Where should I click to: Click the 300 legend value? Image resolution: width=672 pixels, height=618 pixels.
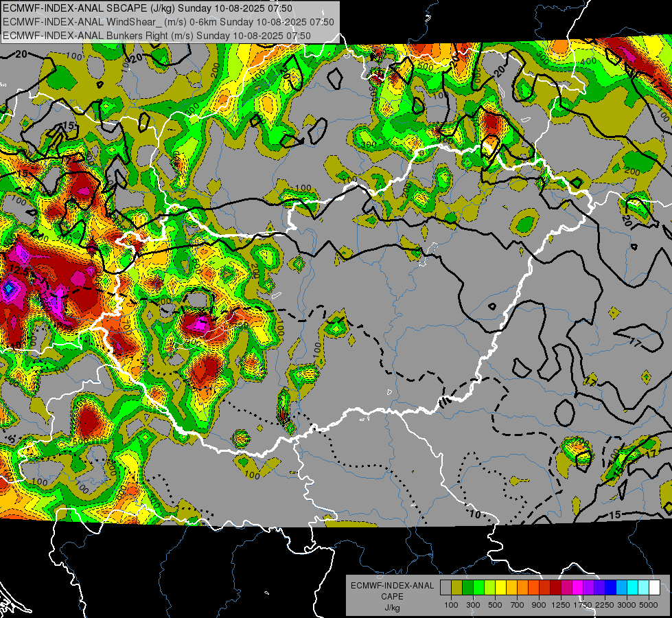(x=473, y=605)
